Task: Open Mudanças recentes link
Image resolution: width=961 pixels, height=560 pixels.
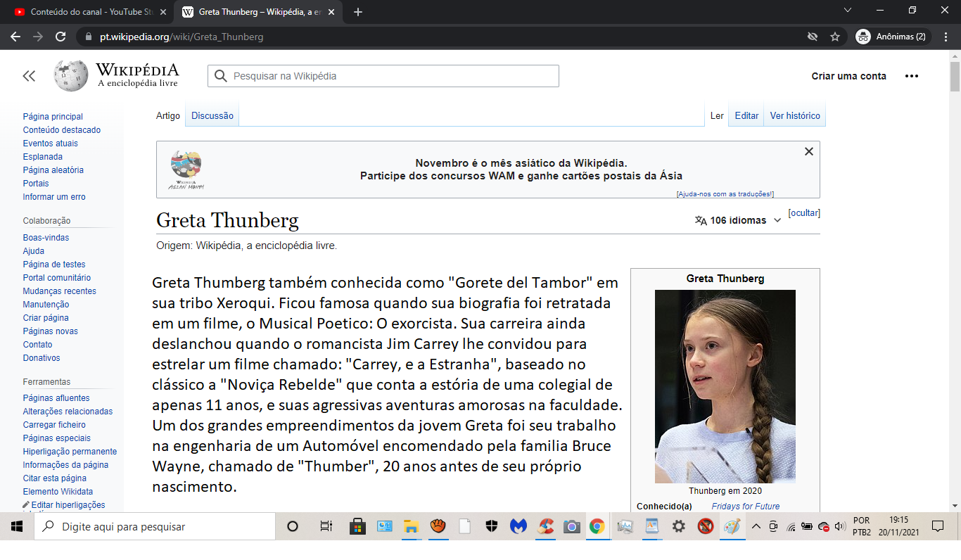Action: tap(60, 291)
